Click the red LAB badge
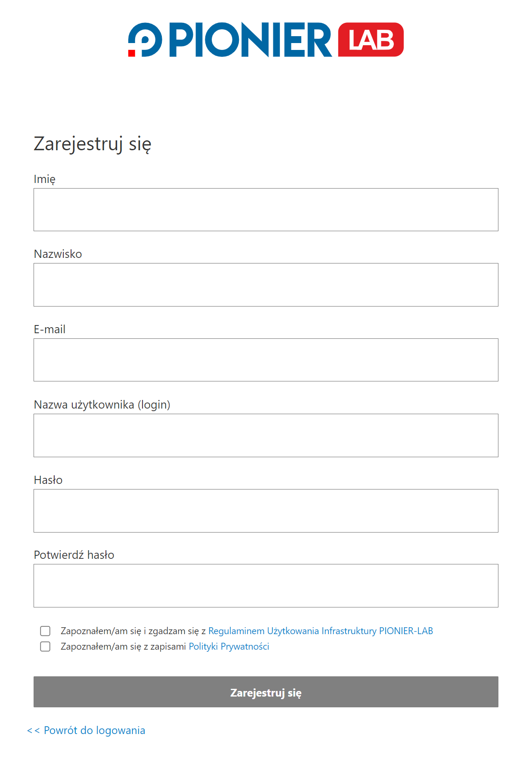 pos(371,40)
